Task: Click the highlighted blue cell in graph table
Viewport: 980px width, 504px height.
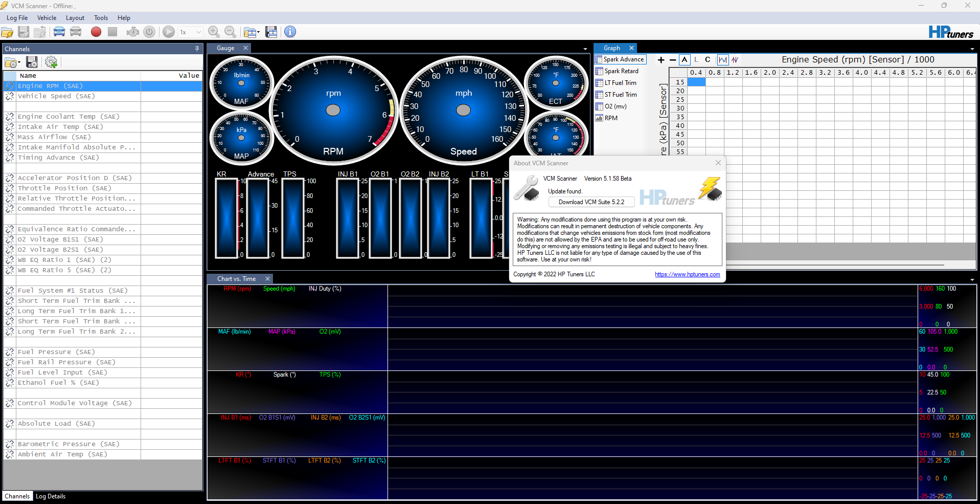Action: 696,82
